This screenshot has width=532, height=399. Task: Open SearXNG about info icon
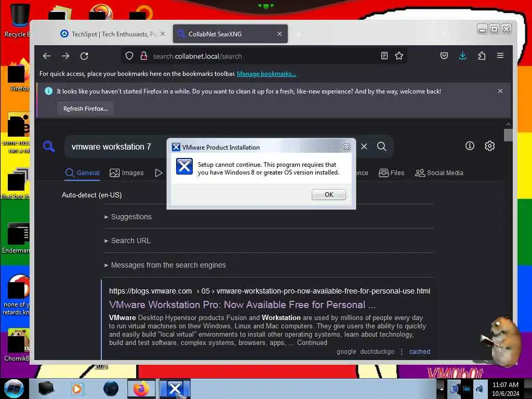click(x=470, y=146)
